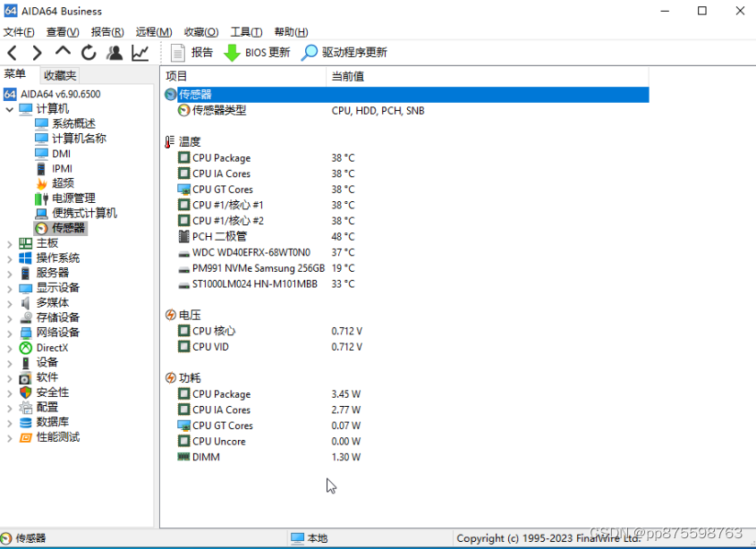Click the 安全性 shield icon
This screenshot has width=756, height=549.
pyautogui.click(x=26, y=393)
